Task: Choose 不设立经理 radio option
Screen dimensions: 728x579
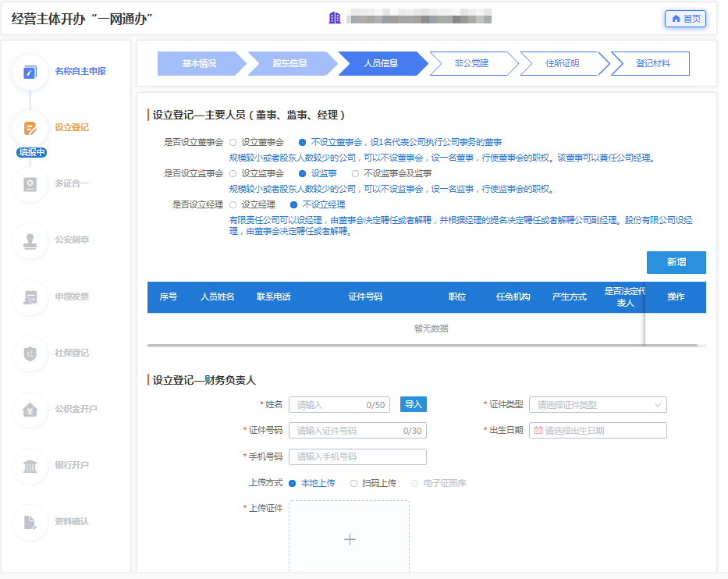Action: (294, 204)
